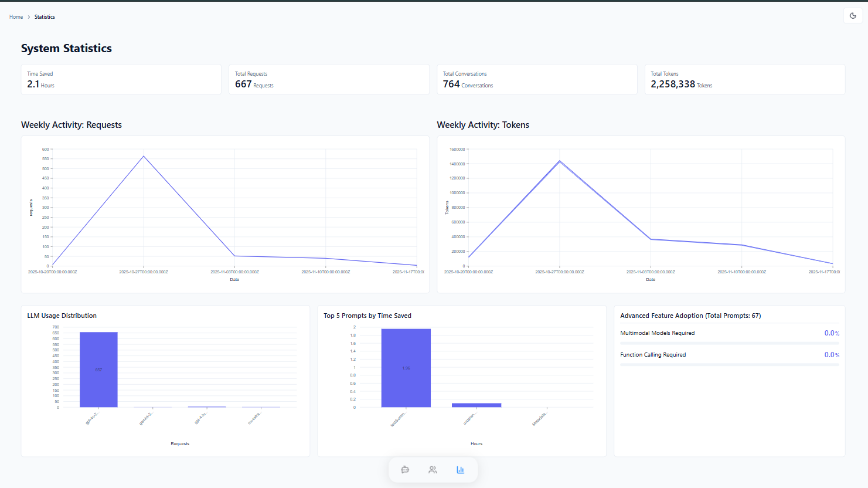Image resolution: width=868 pixels, height=488 pixels.
Task: Click the Home breadcrumb link
Action: click(16, 16)
